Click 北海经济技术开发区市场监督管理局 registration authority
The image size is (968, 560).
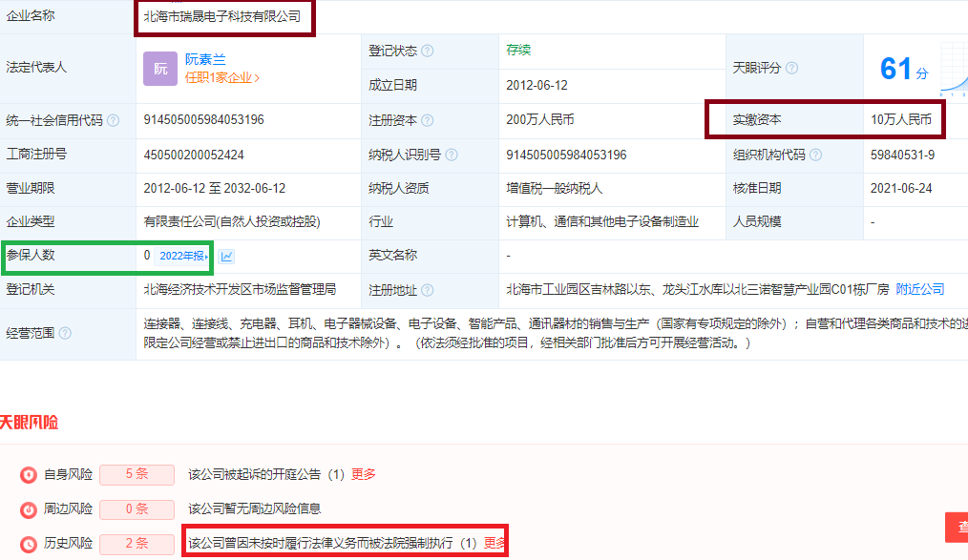coord(240,289)
